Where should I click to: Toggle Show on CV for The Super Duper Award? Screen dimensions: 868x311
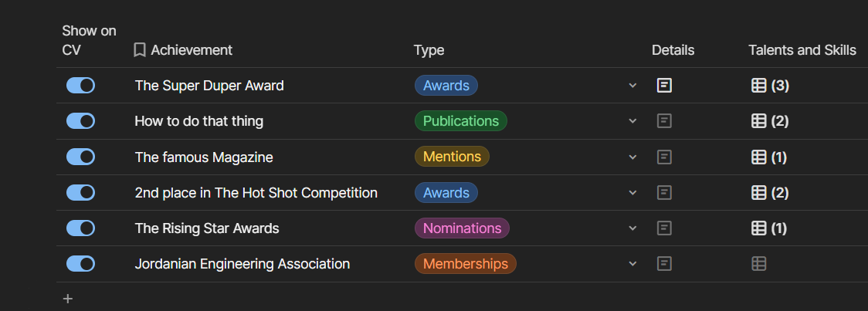80,86
